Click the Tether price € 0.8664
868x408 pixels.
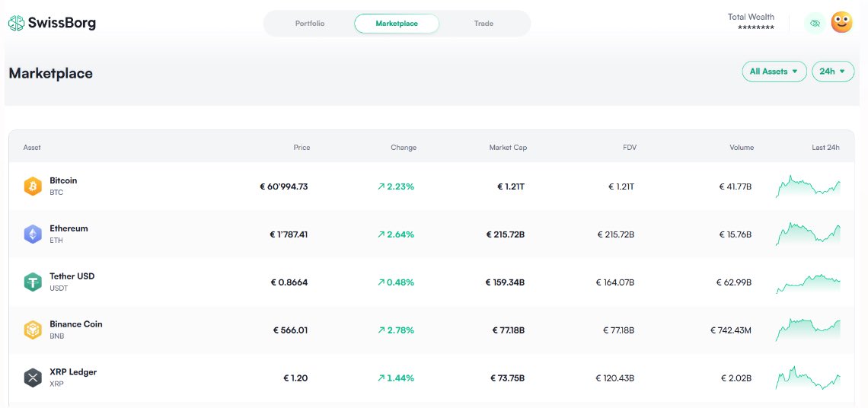[289, 282]
